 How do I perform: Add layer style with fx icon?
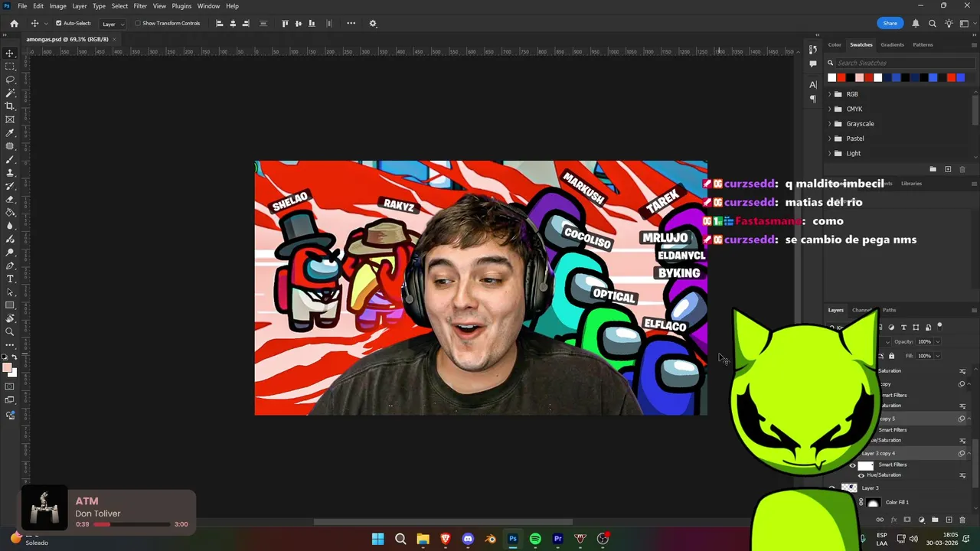click(893, 520)
